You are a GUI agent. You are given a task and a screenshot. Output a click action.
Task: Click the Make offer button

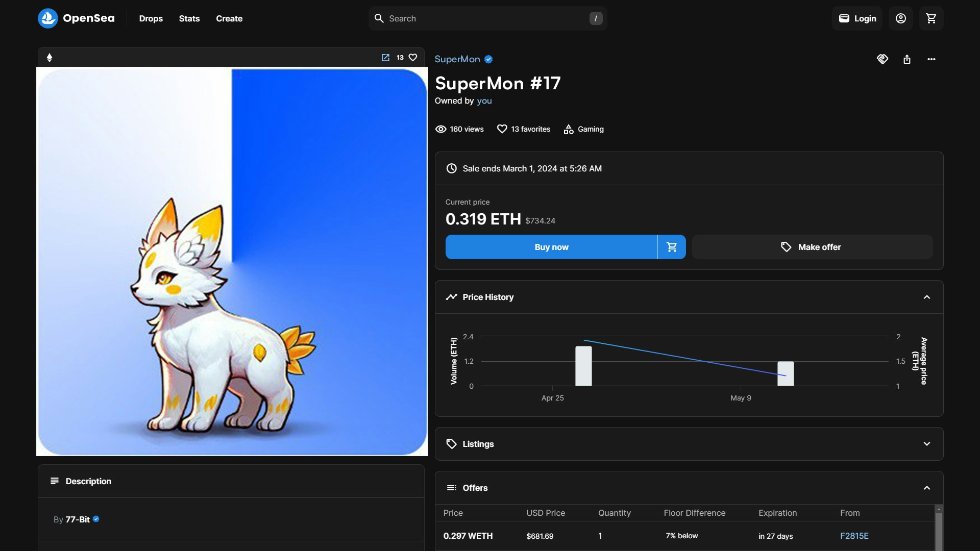pos(812,247)
